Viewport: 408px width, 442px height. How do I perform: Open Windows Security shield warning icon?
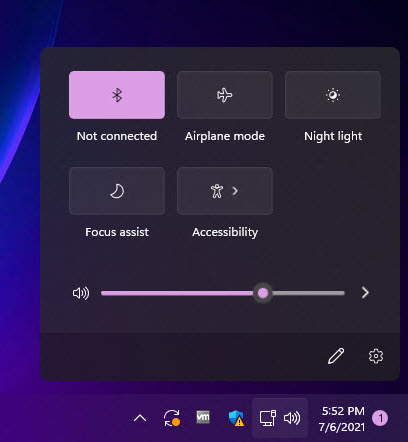pyautogui.click(x=236, y=418)
